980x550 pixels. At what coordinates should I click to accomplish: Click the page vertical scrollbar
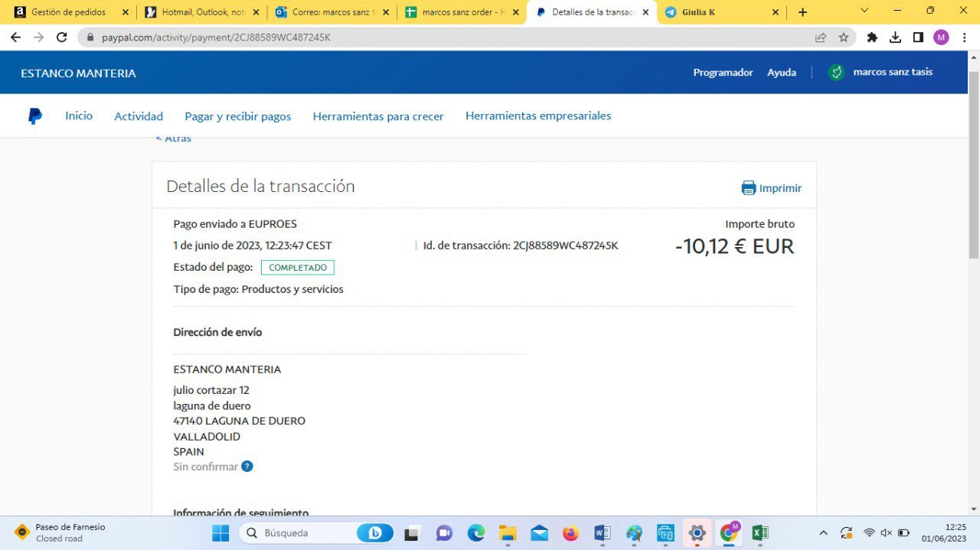(x=974, y=168)
